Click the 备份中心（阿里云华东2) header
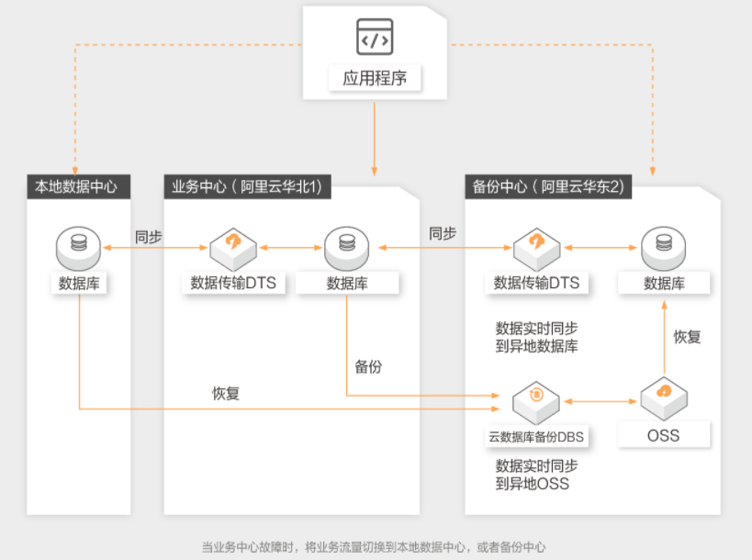Screen dimensions: 752x560 [548, 186]
